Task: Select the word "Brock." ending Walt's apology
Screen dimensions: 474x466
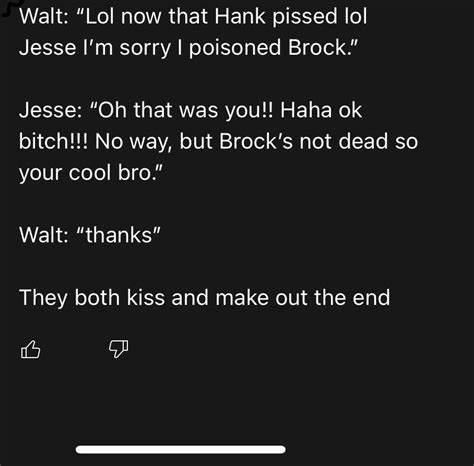Action: [x=323, y=47]
